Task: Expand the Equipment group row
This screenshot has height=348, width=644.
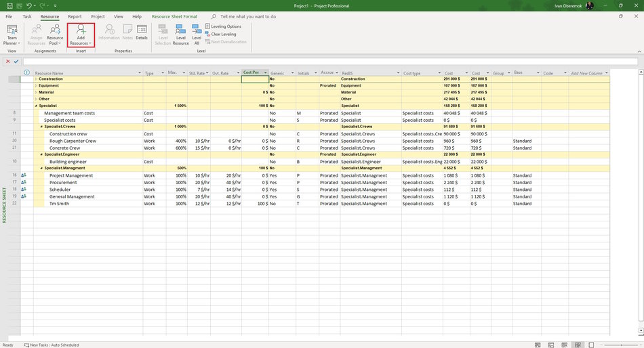Action: click(x=36, y=85)
